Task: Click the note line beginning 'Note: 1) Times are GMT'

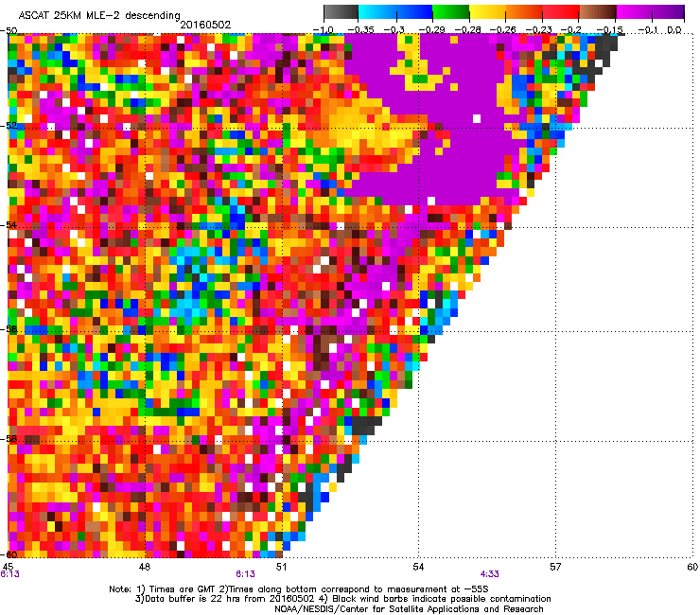Action: 299,589
